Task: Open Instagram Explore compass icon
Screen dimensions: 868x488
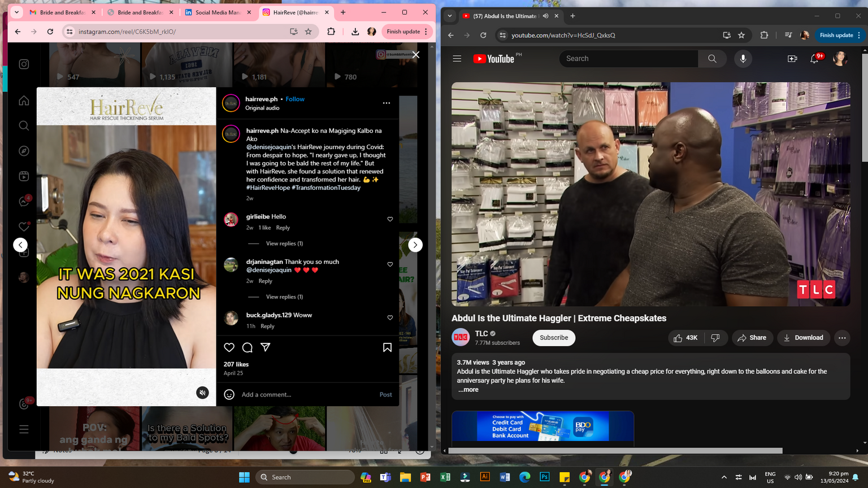Action: point(24,151)
